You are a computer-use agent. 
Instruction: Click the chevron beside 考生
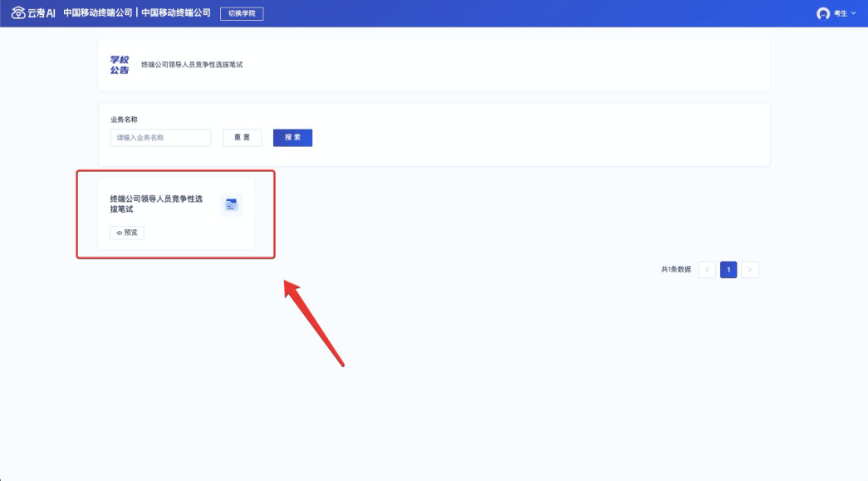[853, 13]
